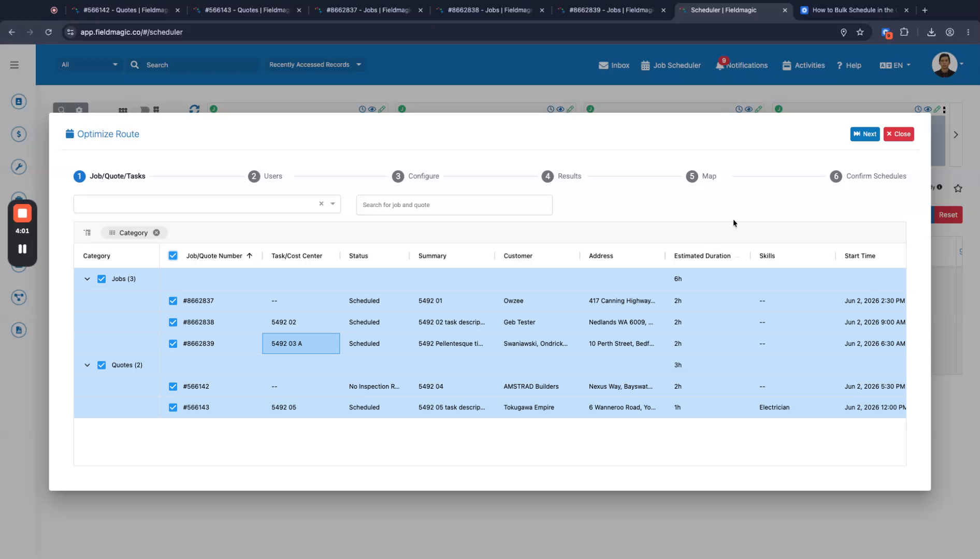Open a new browser tab
980x559 pixels.
925,10
